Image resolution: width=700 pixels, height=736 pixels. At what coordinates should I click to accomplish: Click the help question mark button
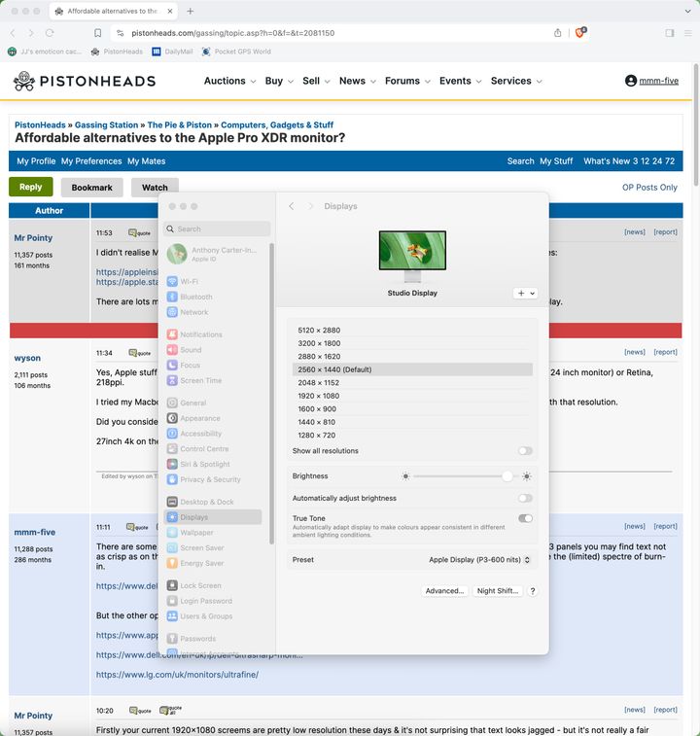533,591
